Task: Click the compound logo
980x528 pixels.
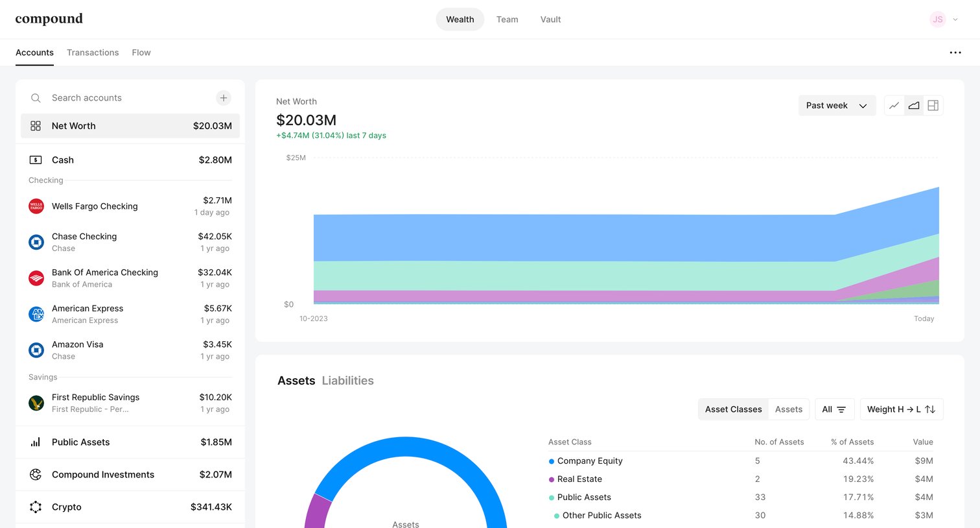Action: (x=49, y=19)
